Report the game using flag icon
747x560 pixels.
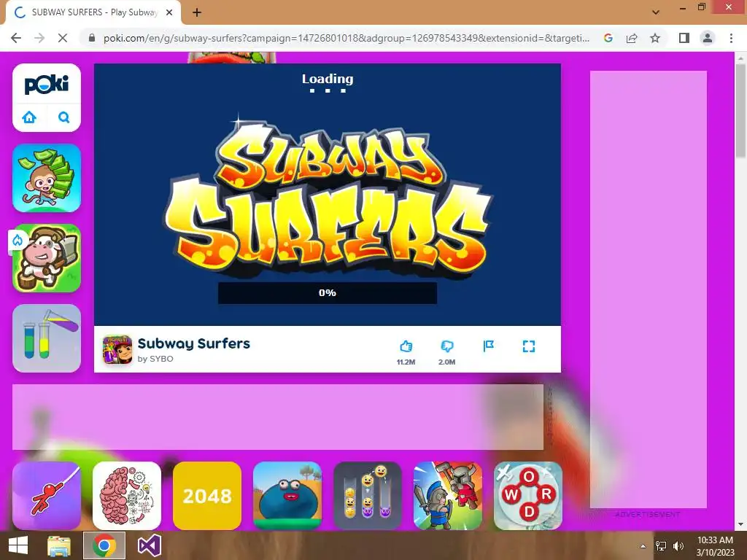pyautogui.click(x=488, y=346)
